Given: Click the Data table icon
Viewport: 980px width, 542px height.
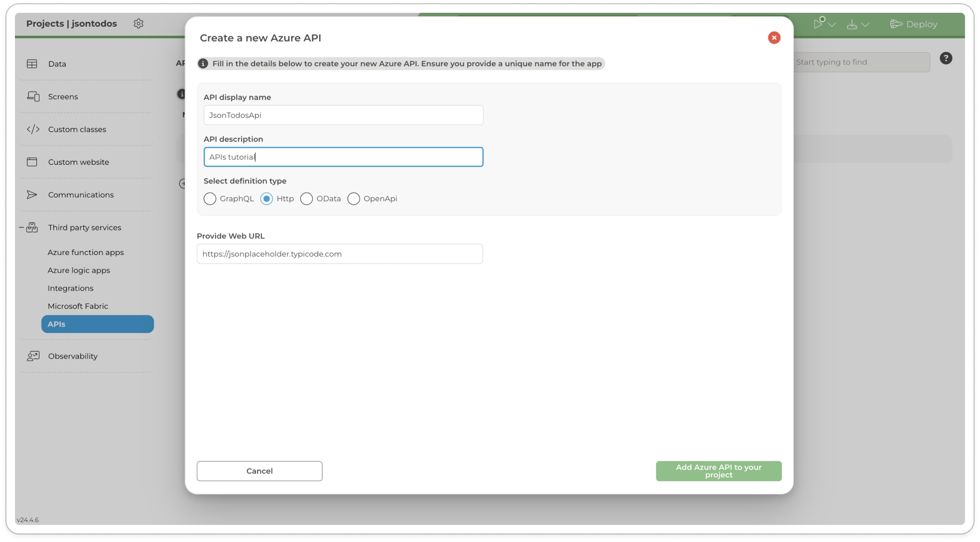Looking at the screenshot, I should [32, 64].
